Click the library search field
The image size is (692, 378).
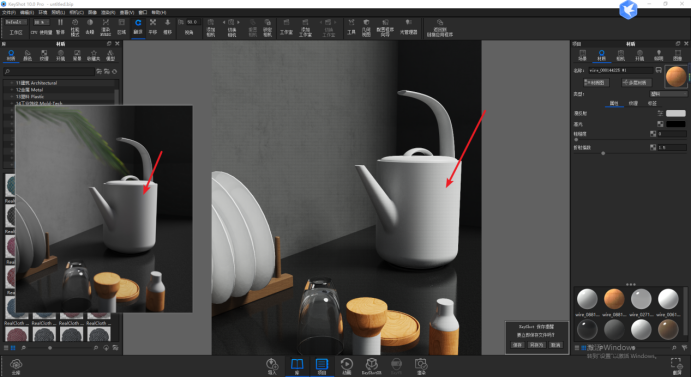coord(49,71)
